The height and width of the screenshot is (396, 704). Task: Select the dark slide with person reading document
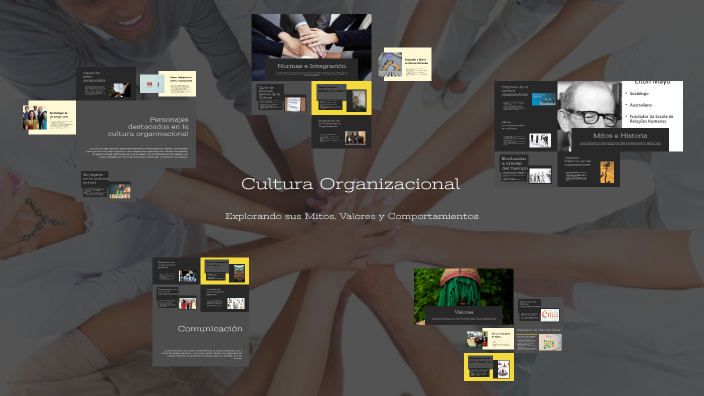pyautogui.click(x=106, y=84)
